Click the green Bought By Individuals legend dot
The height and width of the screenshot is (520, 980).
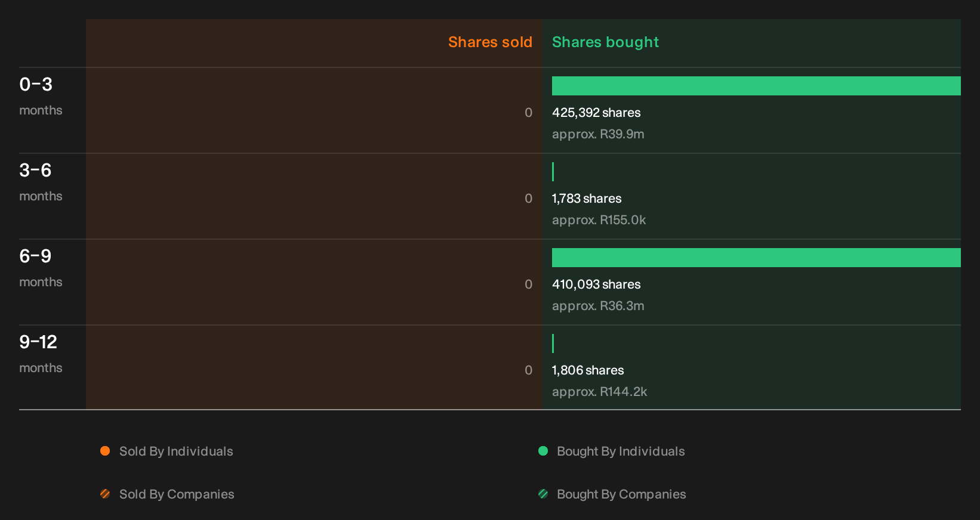pyautogui.click(x=543, y=451)
